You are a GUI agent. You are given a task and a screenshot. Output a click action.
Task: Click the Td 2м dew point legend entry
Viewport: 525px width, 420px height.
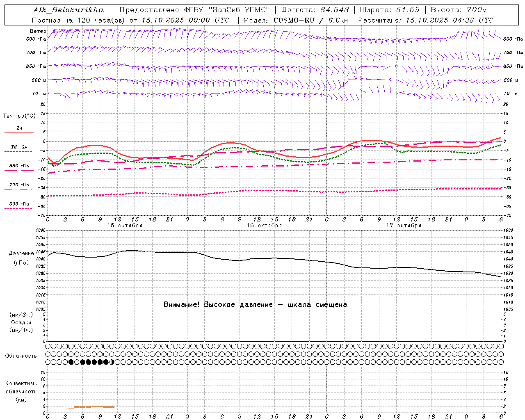pyautogui.click(x=19, y=147)
